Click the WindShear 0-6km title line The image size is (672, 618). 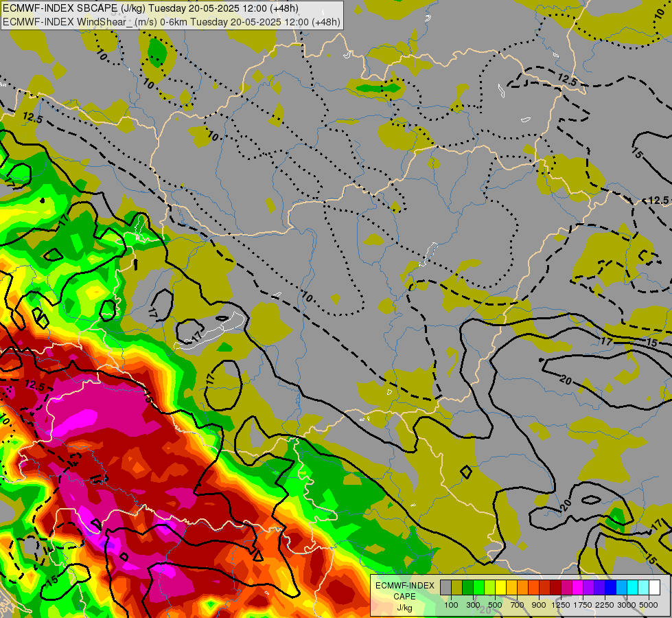coord(172,22)
